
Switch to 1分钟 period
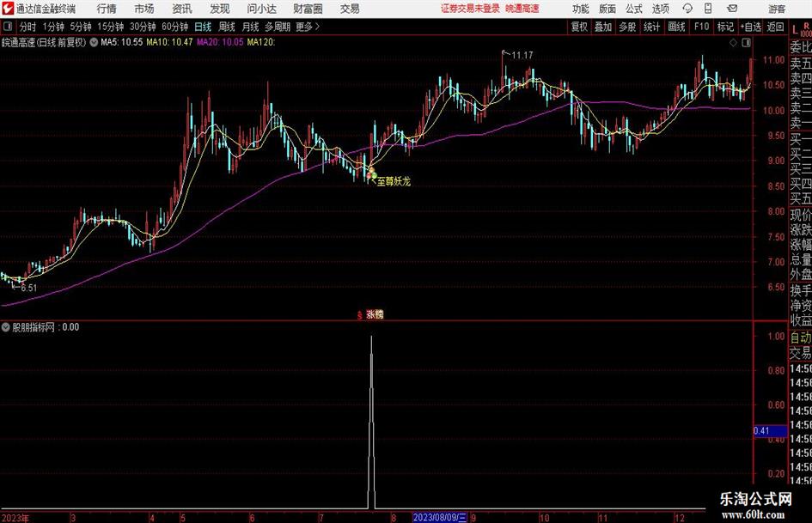(x=53, y=27)
